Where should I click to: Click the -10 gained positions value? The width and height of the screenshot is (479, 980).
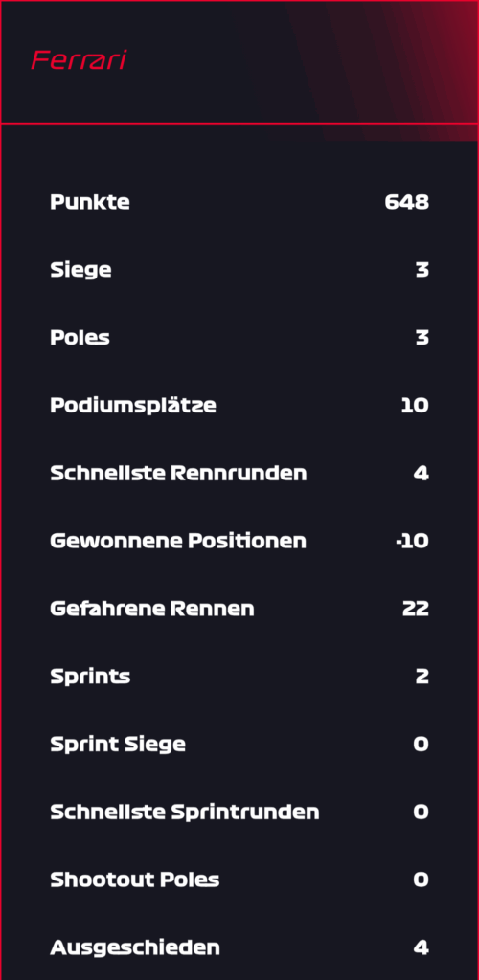[x=413, y=541]
